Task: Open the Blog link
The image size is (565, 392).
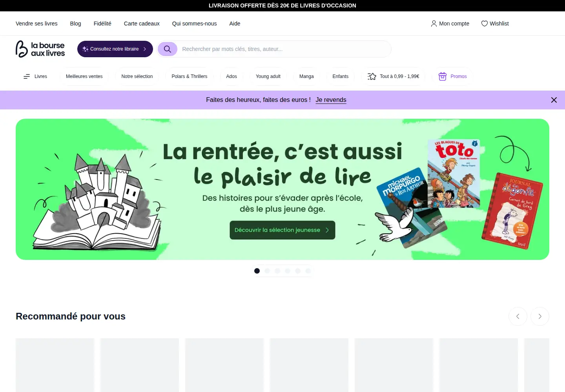Action: 76,24
